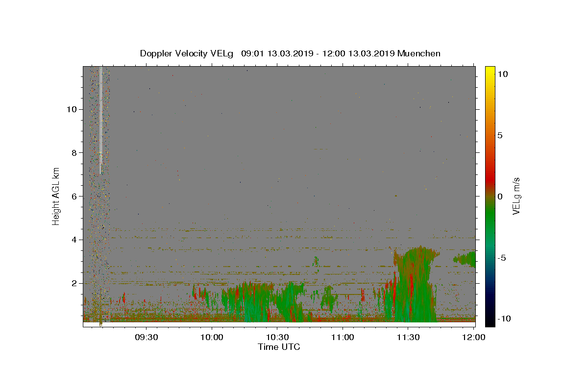Click the plot title 'Doppler Velocity VELg'
Viewport: 588px width, 392px height.
(x=188, y=53)
